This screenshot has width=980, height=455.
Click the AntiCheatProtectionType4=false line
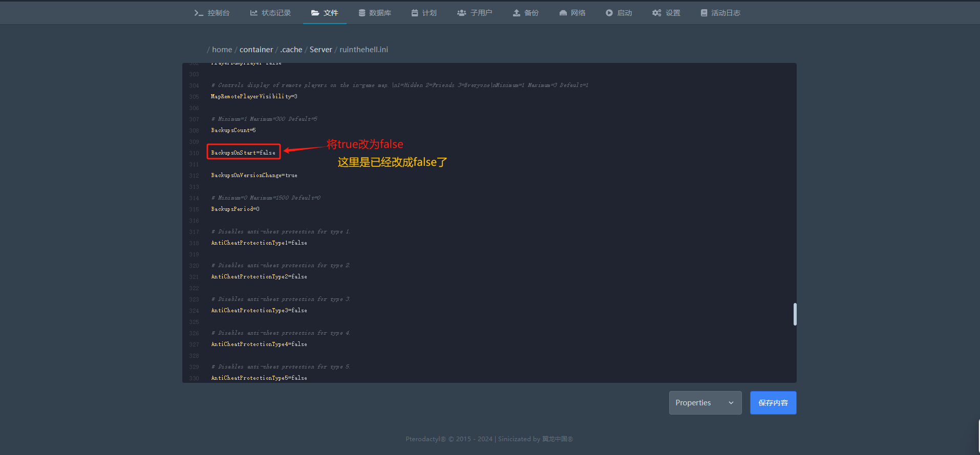[259, 344]
